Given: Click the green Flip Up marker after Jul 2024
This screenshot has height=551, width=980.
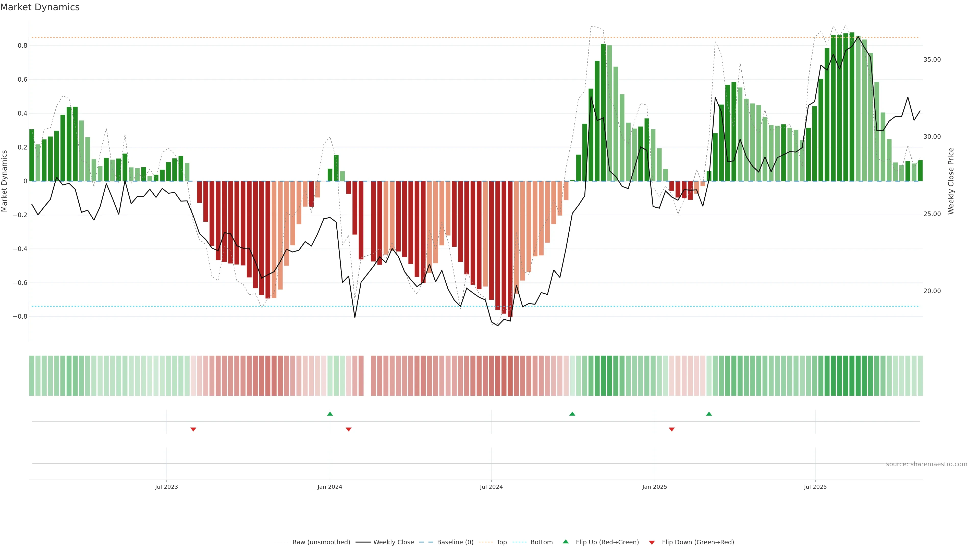Looking at the screenshot, I should pos(572,414).
